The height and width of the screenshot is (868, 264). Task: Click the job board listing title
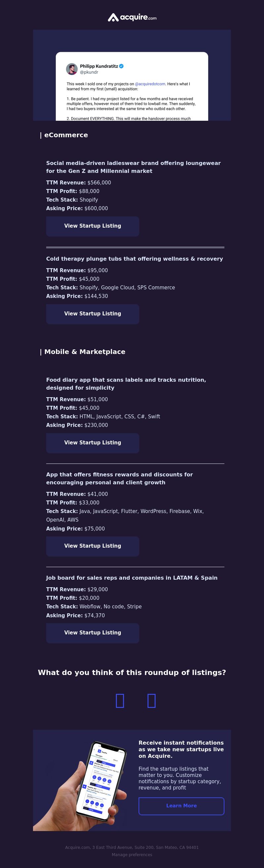pyautogui.click(x=132, y=578)
